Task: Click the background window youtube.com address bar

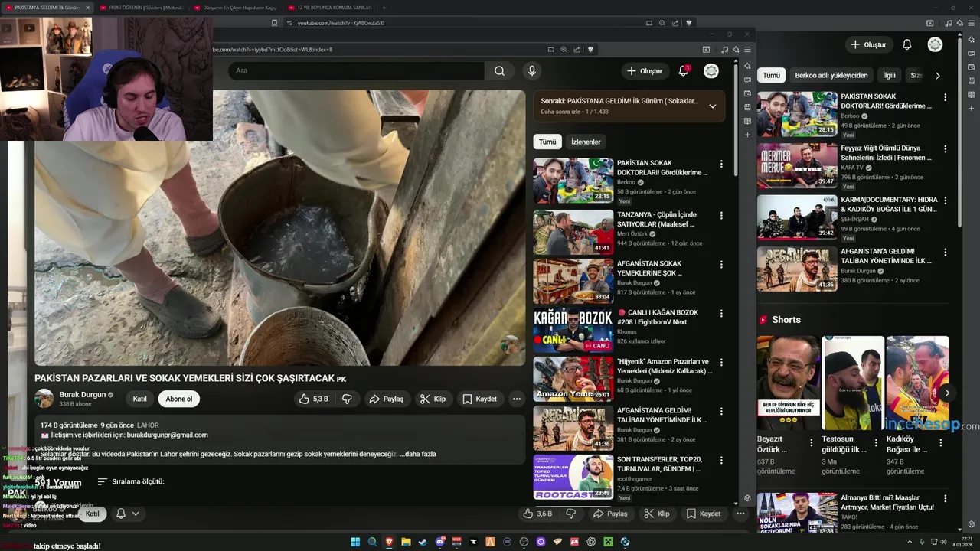Action: click(x=341, y=23)
